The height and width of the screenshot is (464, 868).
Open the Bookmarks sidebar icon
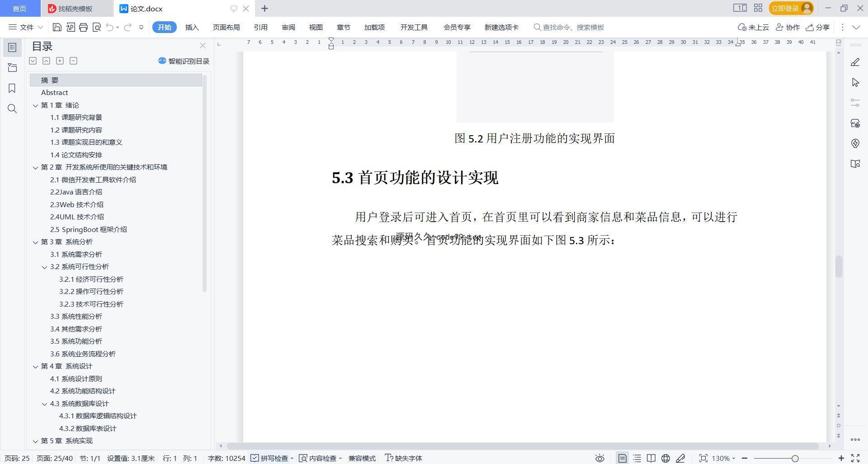point(12,88)
